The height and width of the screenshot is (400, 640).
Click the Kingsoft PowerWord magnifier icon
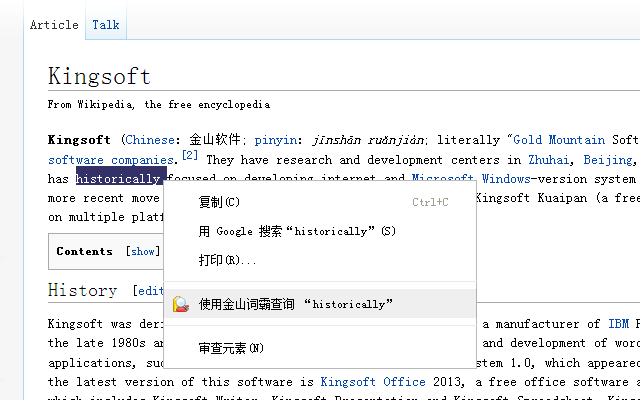(x=180, y=304)
